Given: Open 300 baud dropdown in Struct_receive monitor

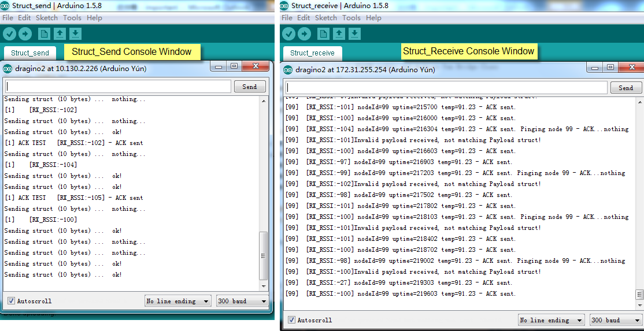Looking at the screenshot, I should (x=616, y=321).
